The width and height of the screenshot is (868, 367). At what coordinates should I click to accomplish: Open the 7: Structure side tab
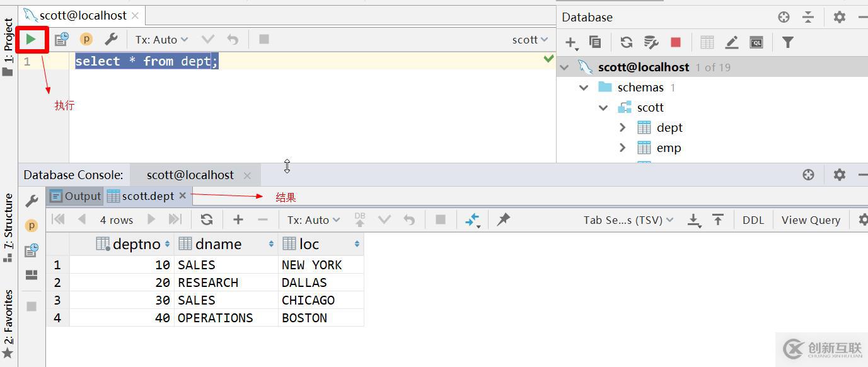click(8, 228)
